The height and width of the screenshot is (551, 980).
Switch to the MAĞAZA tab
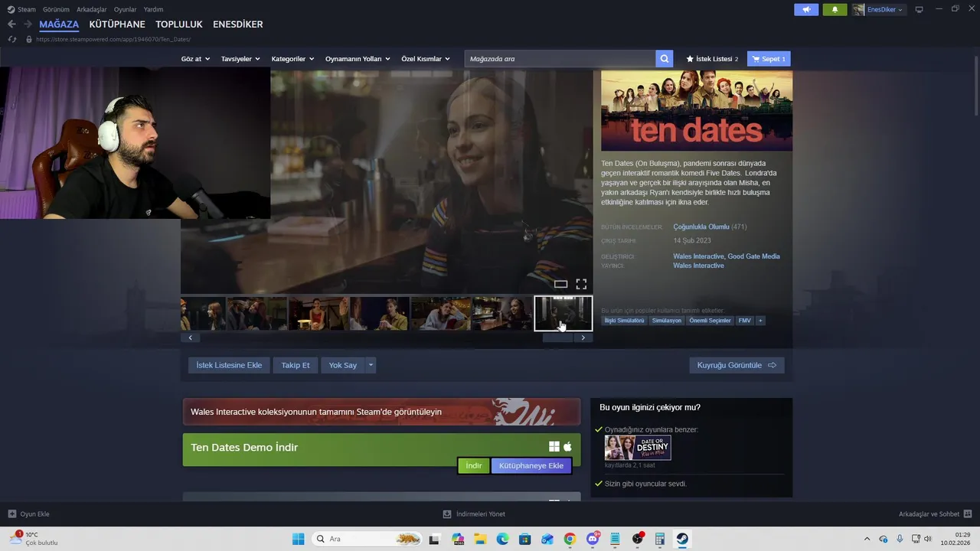pos(59,24)
